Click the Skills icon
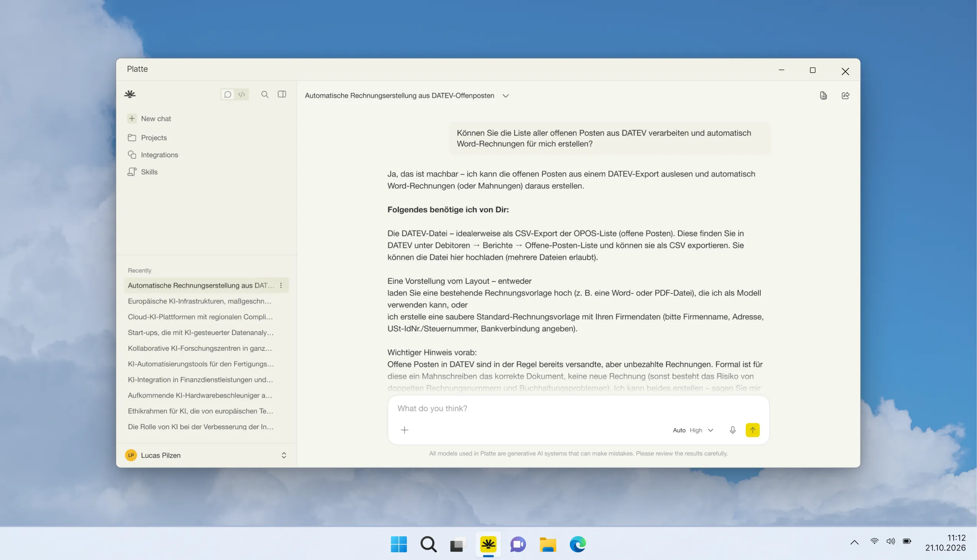The image size is (977, 560). (x=132, y=172)
